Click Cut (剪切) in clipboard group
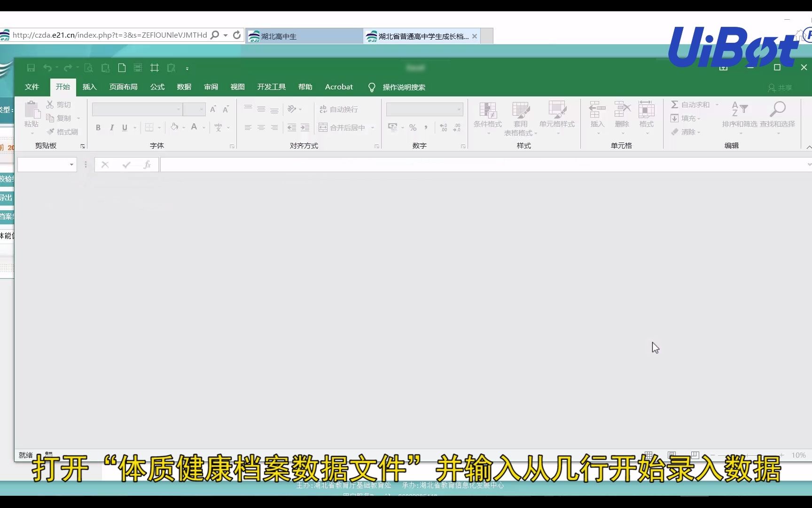 tap(59, 104)
